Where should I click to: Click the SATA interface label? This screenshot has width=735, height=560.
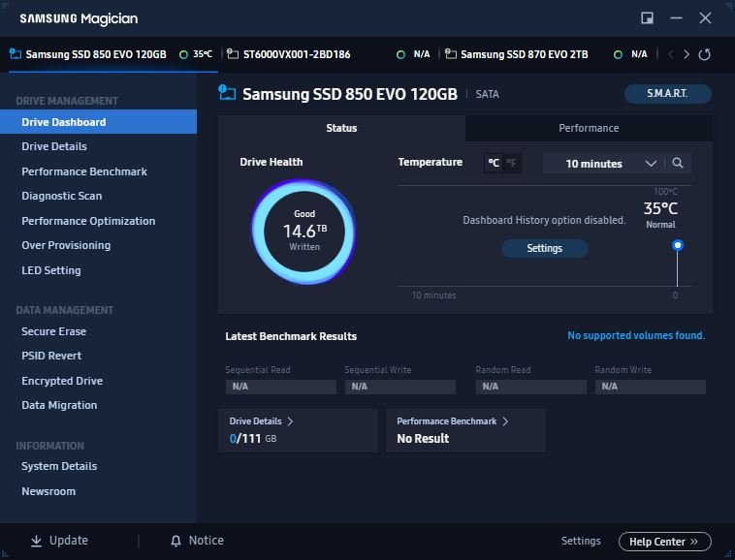click(x=487, y=94)
